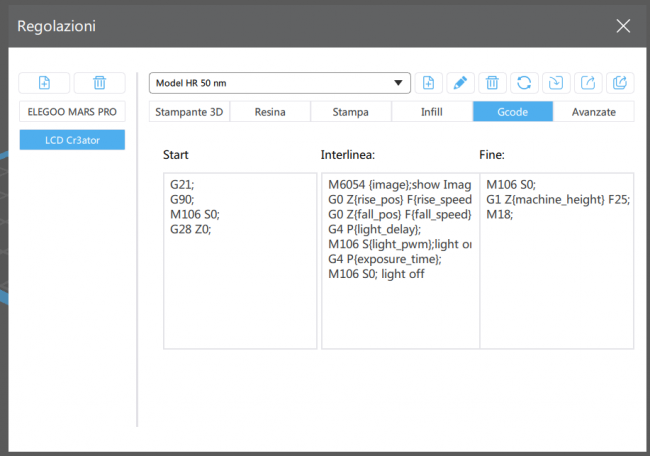Go to the Stampa tab

point(351,112)
